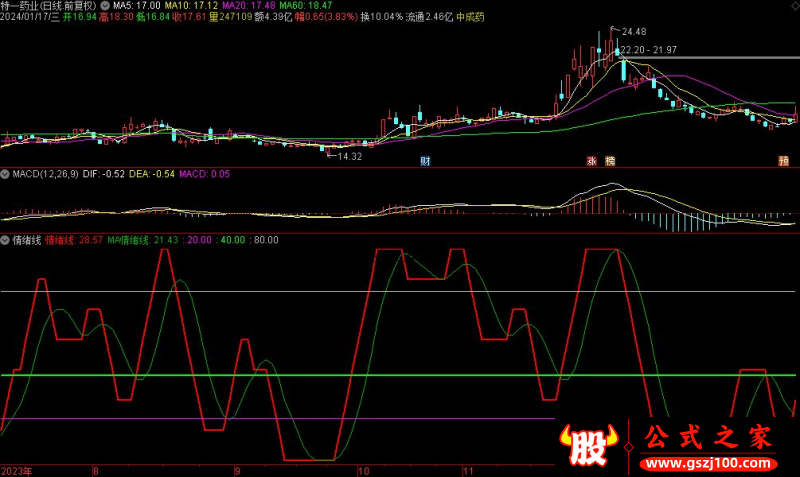Click the 14.32 low price annotation
The height and width of the screenshot is (477, 800).
tap(347, 156)
